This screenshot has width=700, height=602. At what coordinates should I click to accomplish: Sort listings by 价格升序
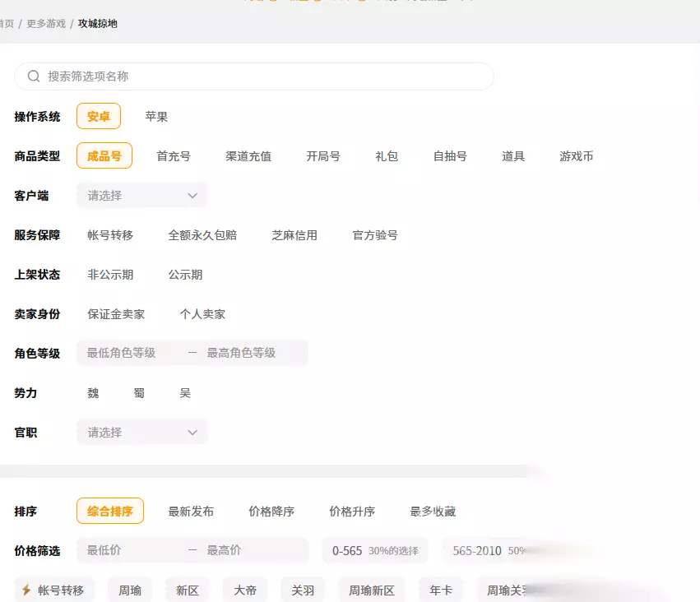pyautogui.click(x=352, y=512)
